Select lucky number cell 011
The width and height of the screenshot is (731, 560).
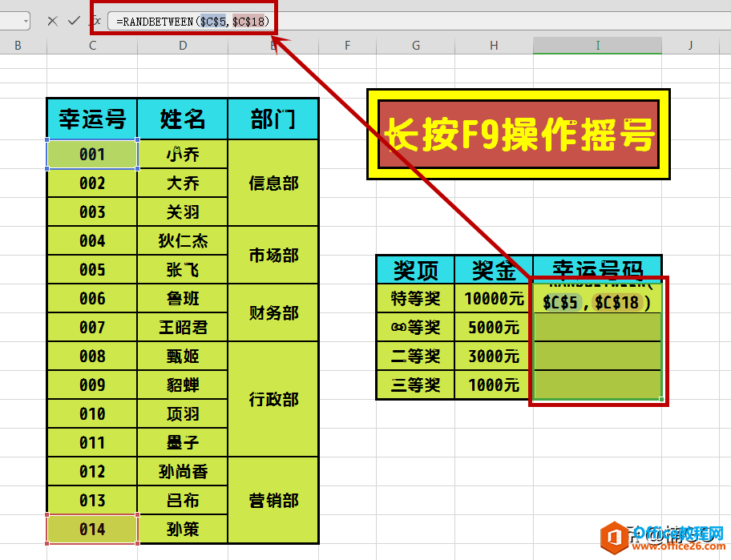(x=92, y=442)
